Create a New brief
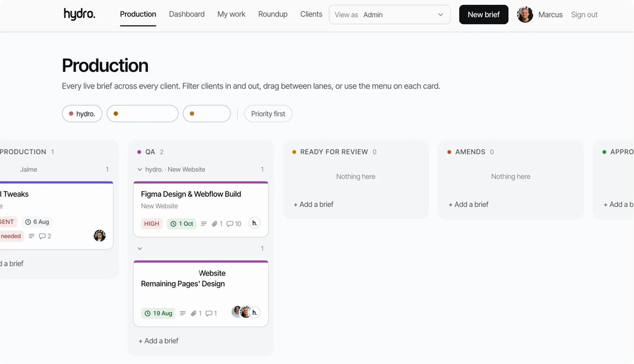634x364 pixels. pos(483,15)
